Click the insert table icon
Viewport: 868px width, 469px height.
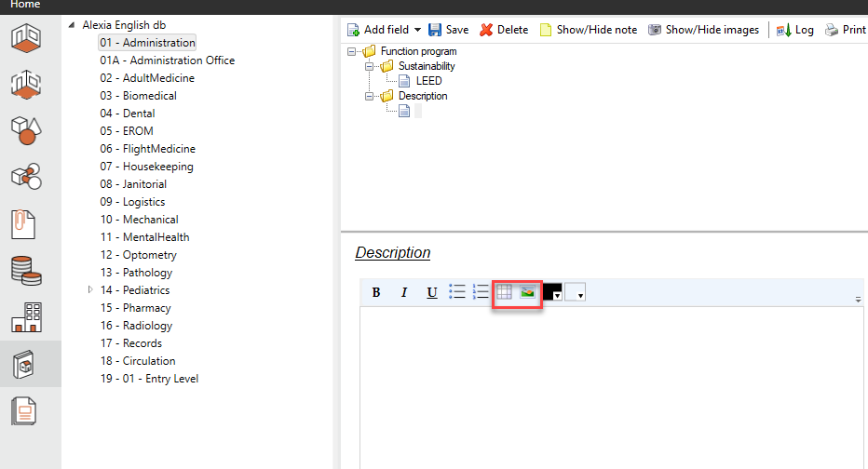[504, 292]
